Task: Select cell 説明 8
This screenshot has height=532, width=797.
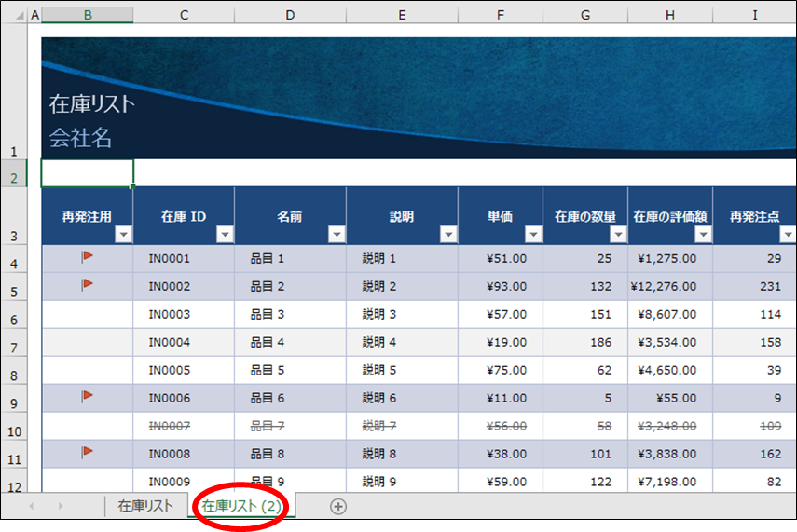Action: (402, 455)
